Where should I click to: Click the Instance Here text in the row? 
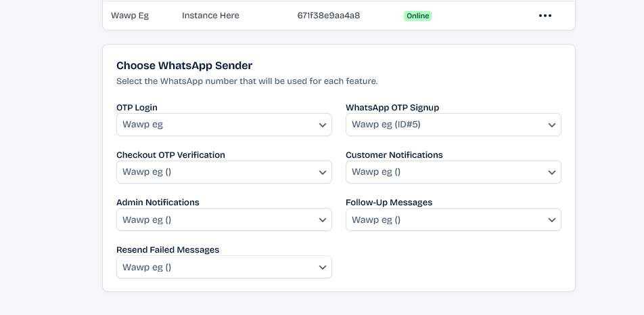210,16
